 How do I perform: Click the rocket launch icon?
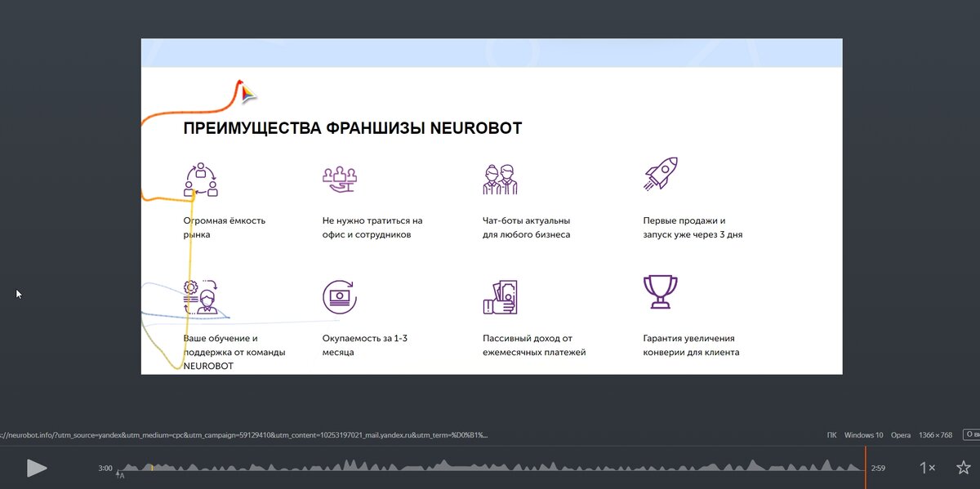pos(660,175)
